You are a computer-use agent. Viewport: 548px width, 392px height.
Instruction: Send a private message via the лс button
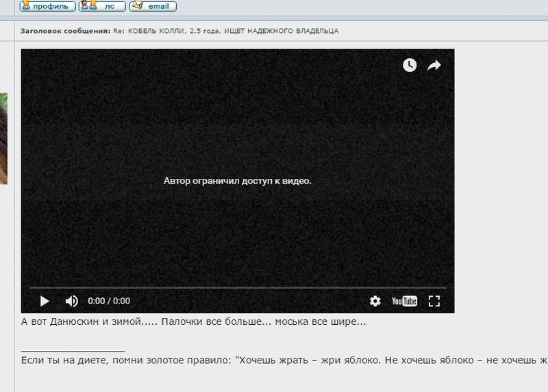102,6
